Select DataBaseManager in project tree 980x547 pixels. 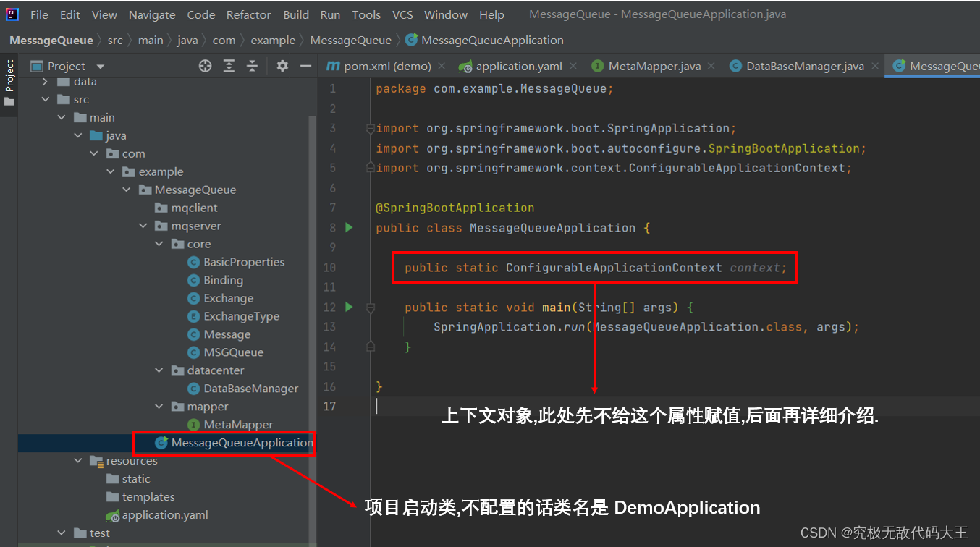pos(251,389)
